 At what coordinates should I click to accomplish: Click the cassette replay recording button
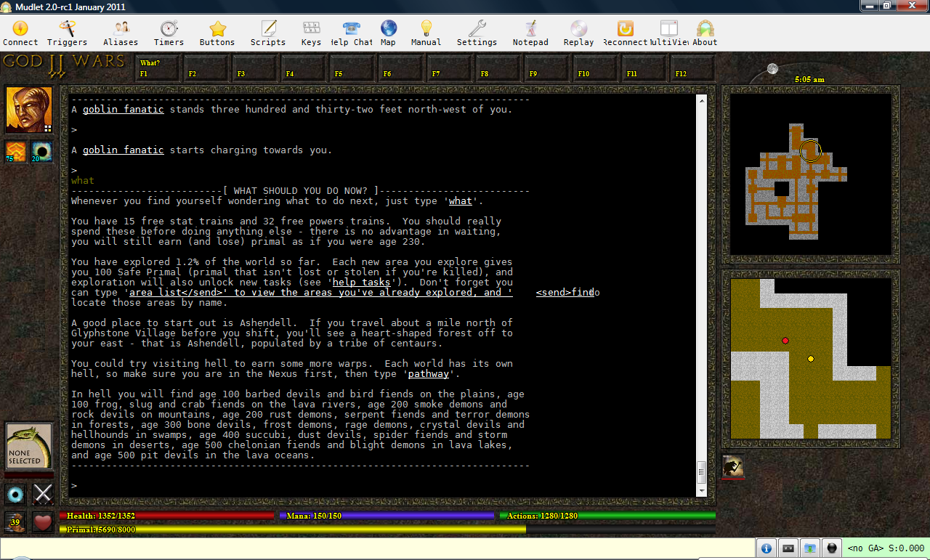788,548
